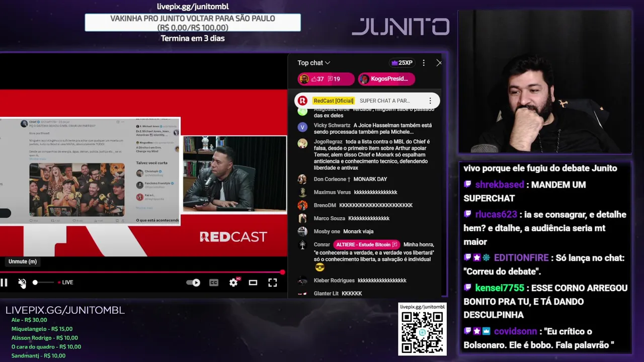Open chat options three-dot menu
Viewport: 644px width, 362px height.
pyautogui.click(x=424, y=63)
